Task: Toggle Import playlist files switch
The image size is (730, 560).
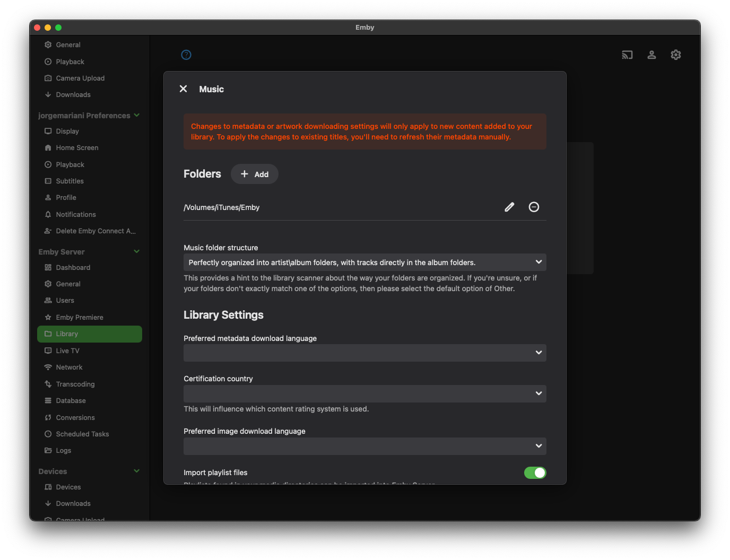Action: [535, 472]
